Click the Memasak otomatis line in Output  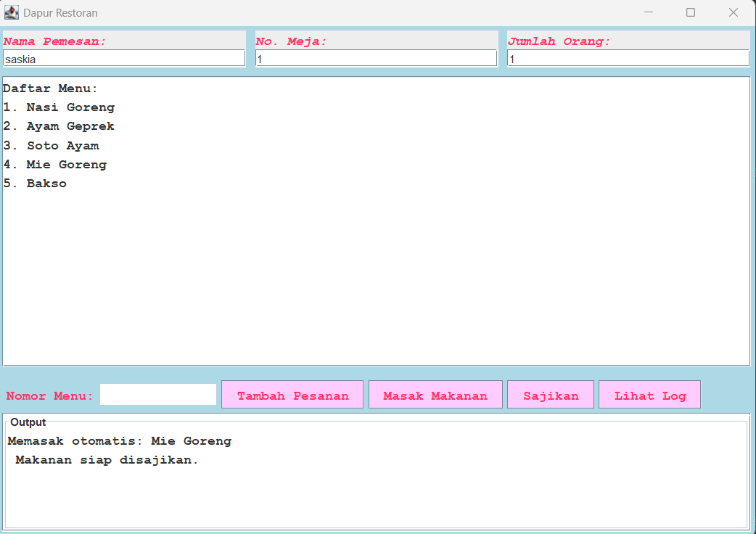coord(120,441)
